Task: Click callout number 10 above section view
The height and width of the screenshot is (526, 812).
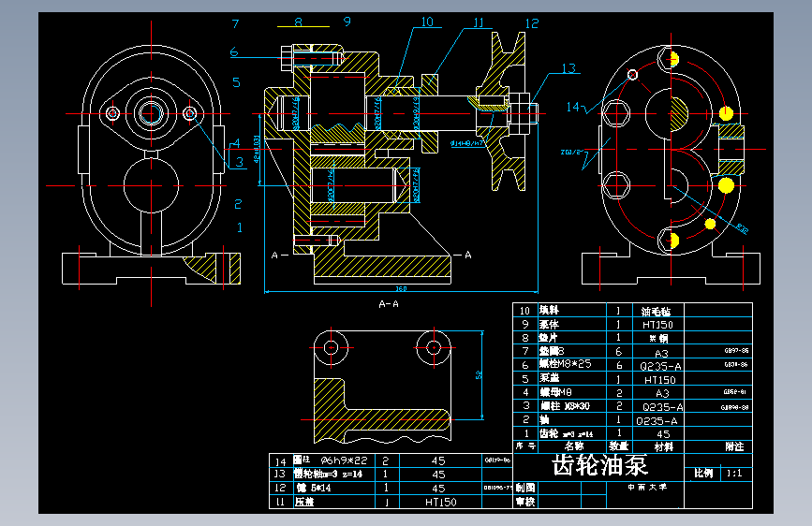Action: coord(427,22)
